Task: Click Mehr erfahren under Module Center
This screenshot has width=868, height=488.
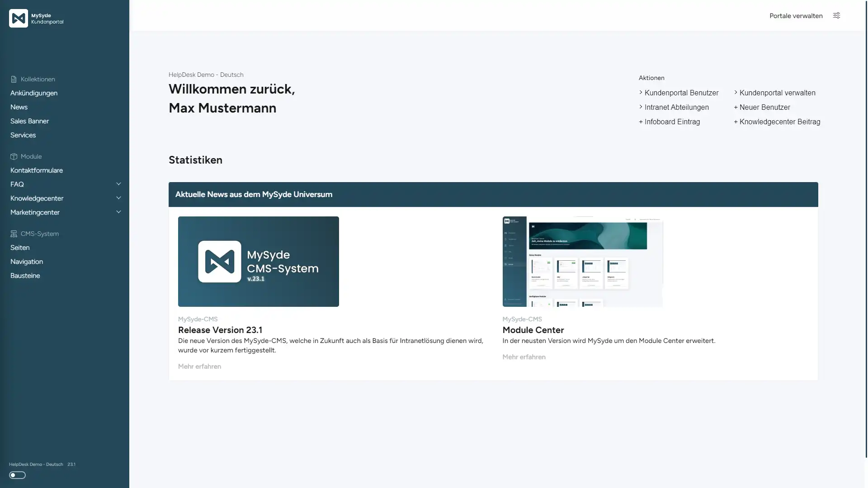Action: tap(524, 357)
